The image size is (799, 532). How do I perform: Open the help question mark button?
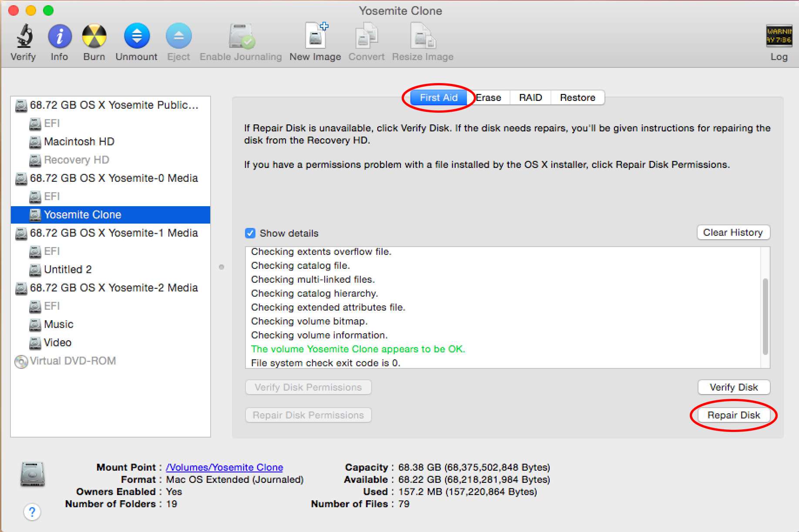(32, 512)
